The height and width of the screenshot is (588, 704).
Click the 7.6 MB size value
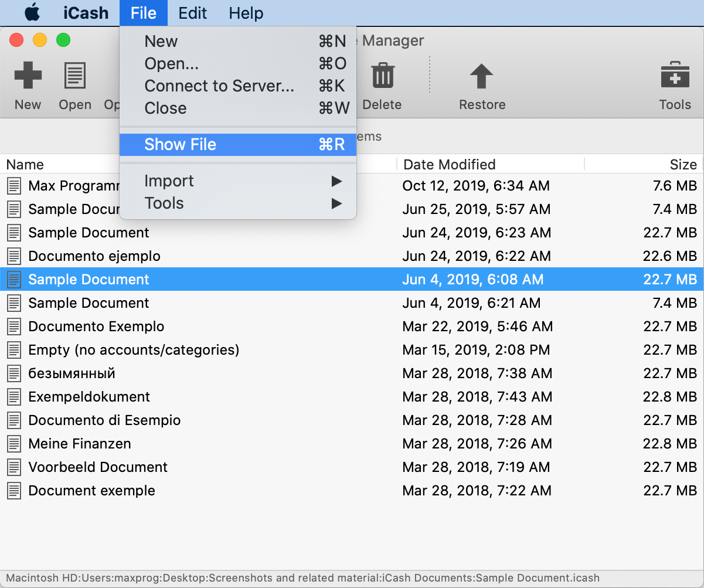[x=675, y=186]
